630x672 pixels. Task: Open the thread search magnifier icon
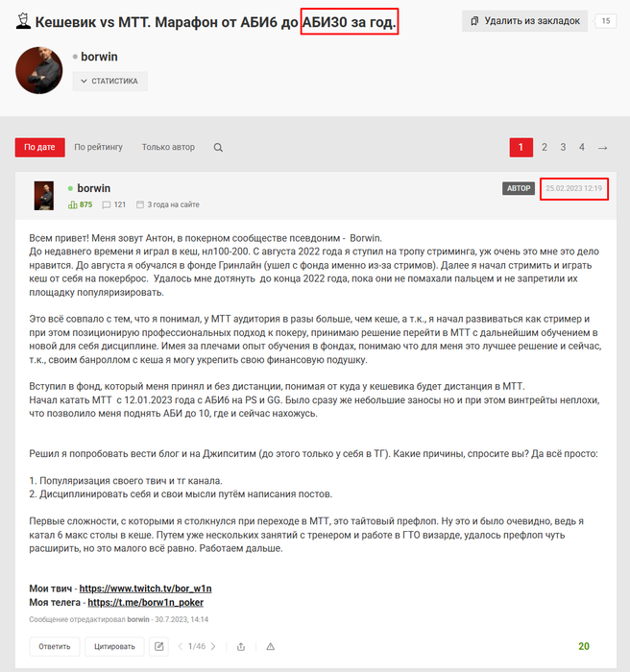[218, 148]
